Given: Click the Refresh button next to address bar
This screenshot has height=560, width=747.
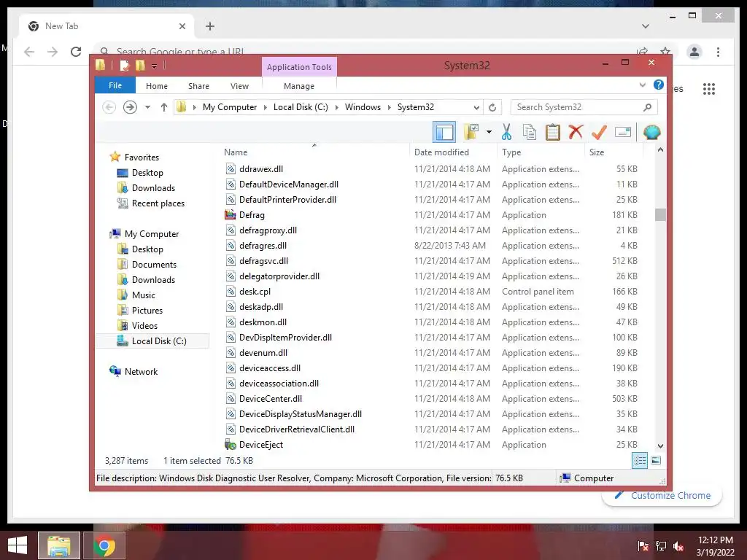Looking at the screenshot, I should point(492,107).
